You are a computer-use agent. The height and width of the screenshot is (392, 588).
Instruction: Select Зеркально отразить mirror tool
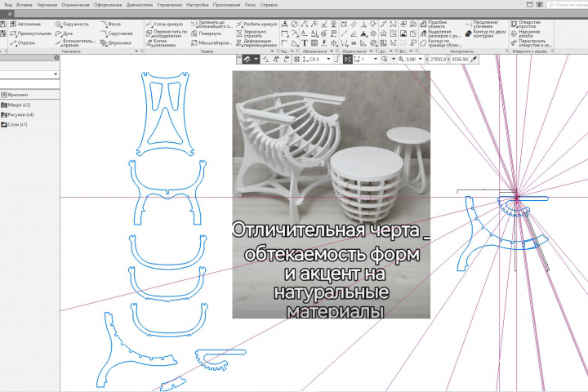(x=252, y=33)
